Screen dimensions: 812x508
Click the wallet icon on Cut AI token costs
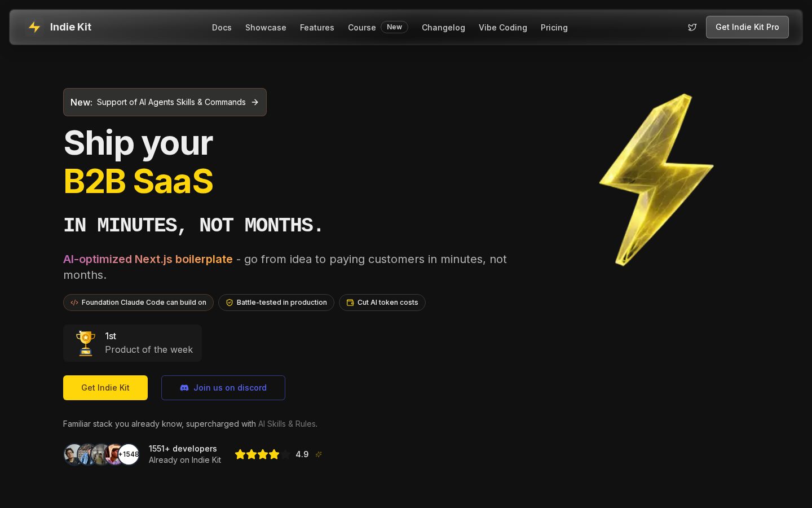coord(350,303)
